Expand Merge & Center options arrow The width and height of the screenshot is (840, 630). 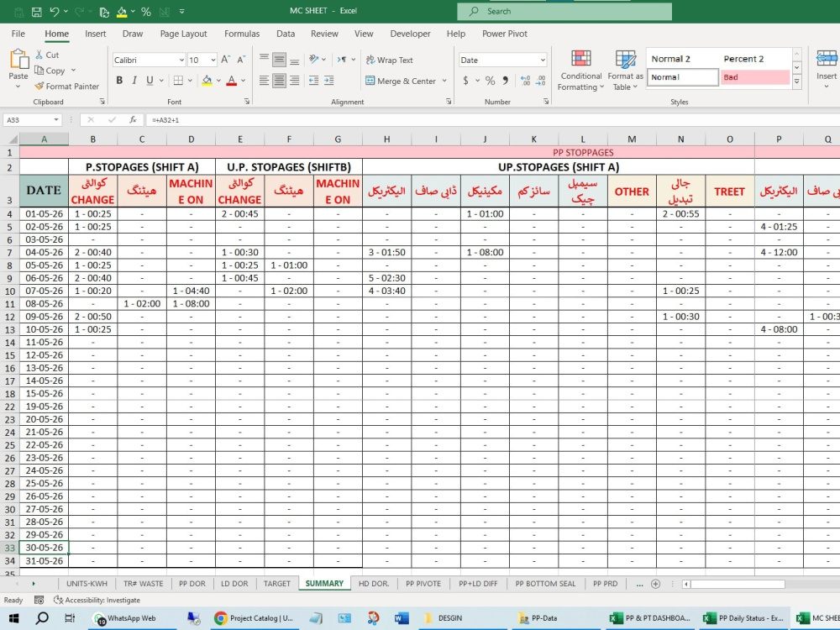tap(444, 81)
